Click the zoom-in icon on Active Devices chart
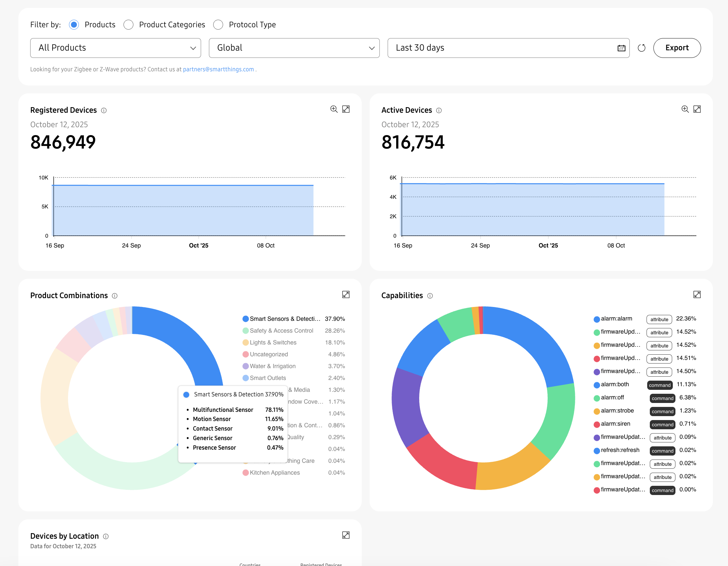This screenshot has width=728, height=566. [x=685, y=109]
